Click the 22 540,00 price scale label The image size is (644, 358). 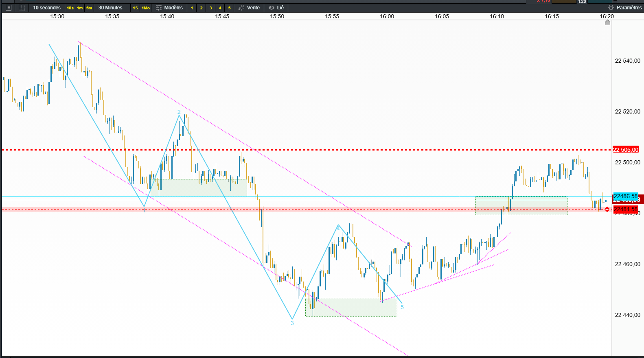click(627, 61)
